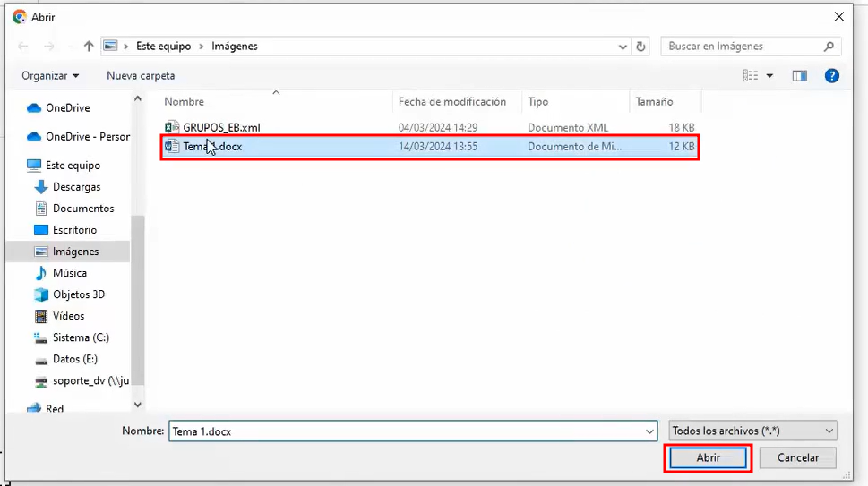Open the Organizar menu
Viewport: 868px width, 486px height.
[x=50, y=76]
